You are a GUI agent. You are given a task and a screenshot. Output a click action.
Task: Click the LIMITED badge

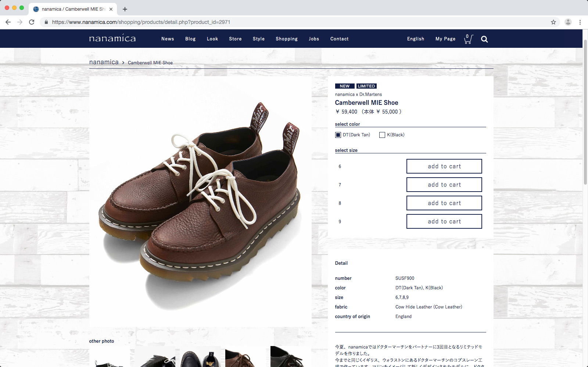(x=366, y=86)
